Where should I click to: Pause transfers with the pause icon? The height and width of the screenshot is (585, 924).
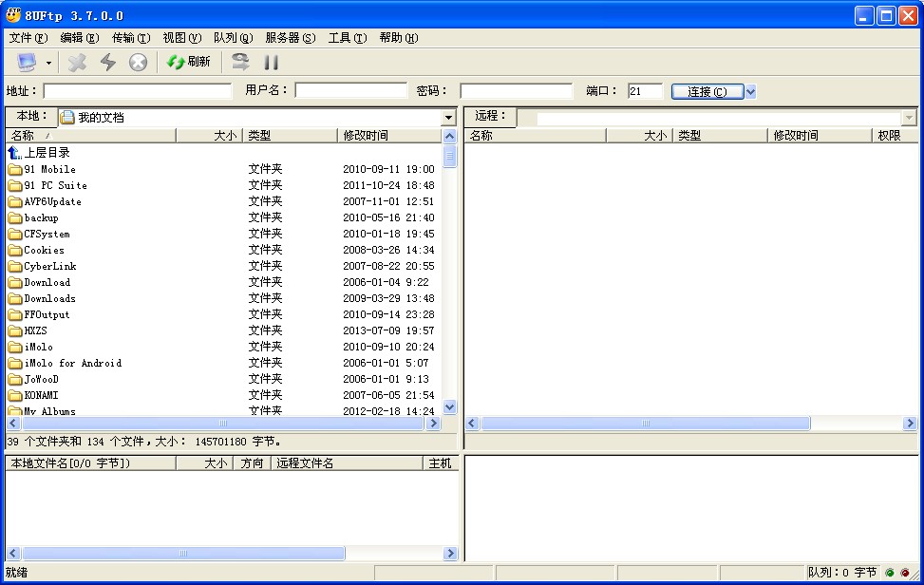[272, 61]
